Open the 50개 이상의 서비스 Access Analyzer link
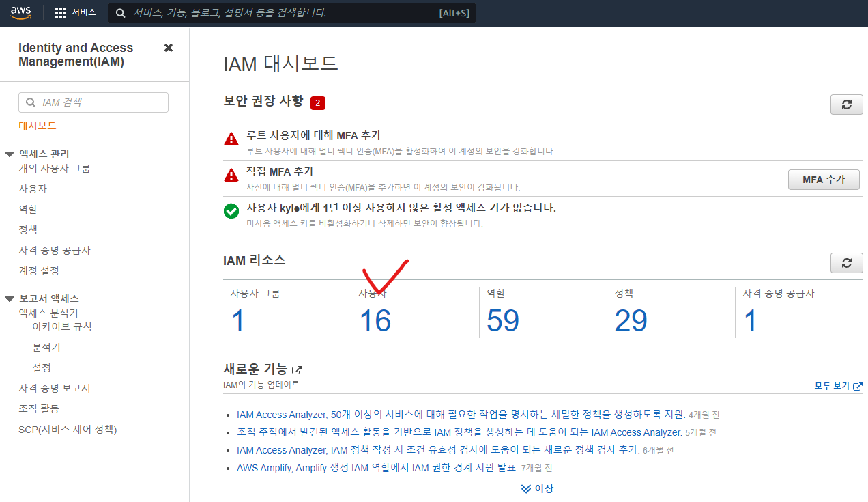This screenshot has width=868, height=502. point(461,415)
